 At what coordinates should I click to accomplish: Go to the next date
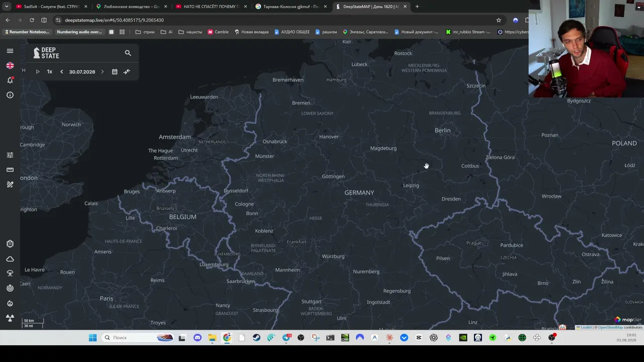(102, 72)
